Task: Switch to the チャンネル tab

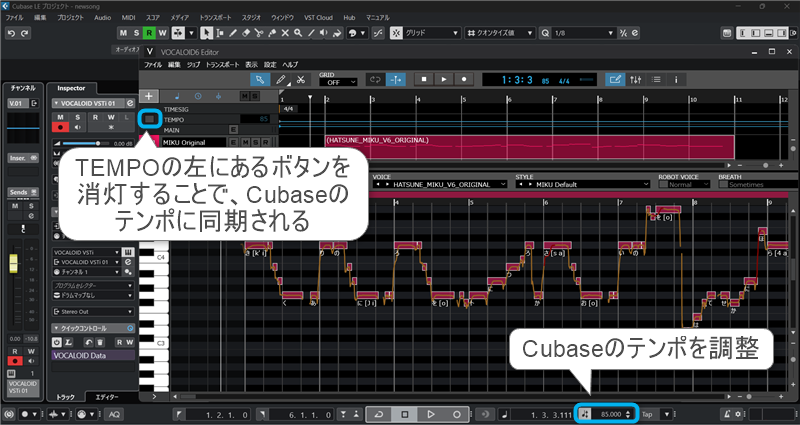Action: pos(22,88)
